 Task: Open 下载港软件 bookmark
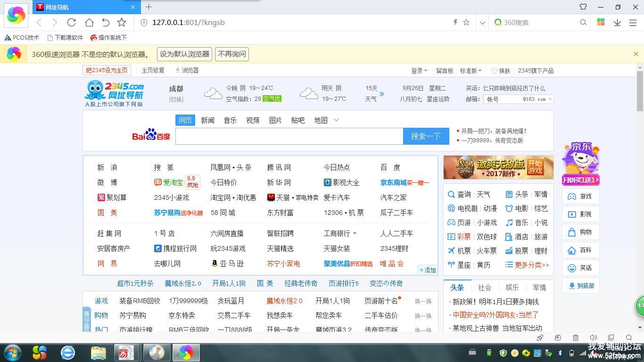[65, 38]
